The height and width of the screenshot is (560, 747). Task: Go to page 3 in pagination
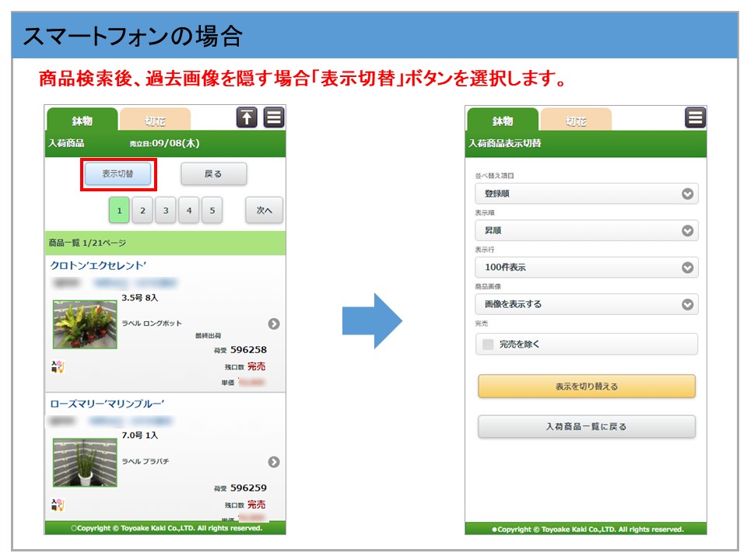pos(165,210)
